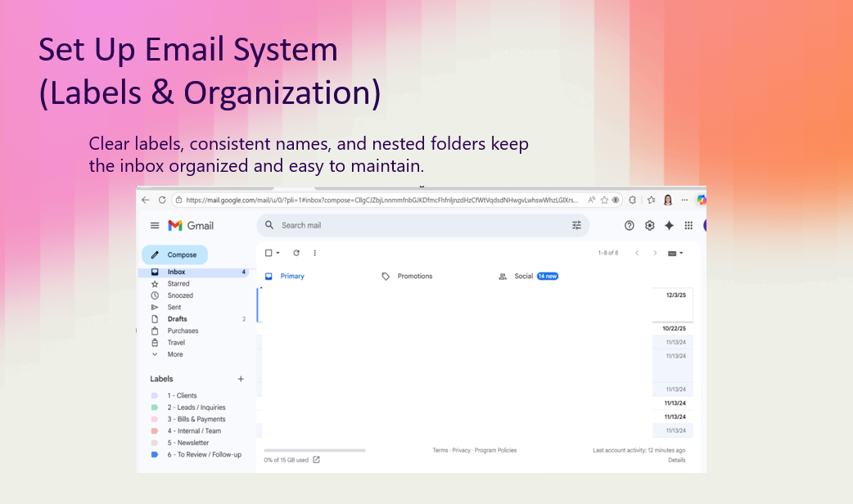
Task: Click the favorite star in address bar
Action: click(604, 200)
